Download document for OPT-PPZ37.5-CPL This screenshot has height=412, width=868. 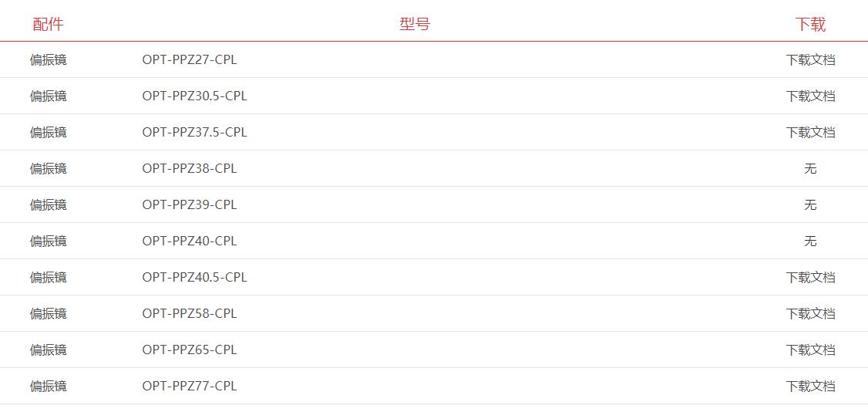810,133
